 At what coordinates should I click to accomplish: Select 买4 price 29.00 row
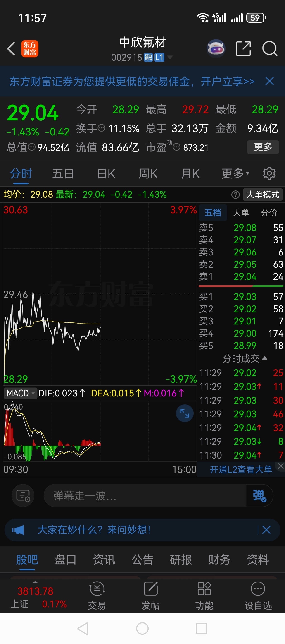pyautogui.click(x=241, y=333)
